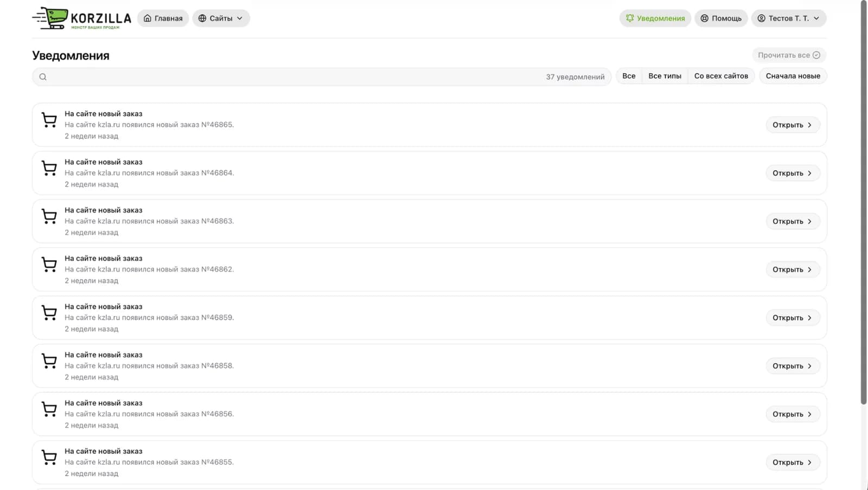The height and width of the screenshot is (490, 868).
Task: Click cart icon for order №46855
Action: (x=49, y=457)
